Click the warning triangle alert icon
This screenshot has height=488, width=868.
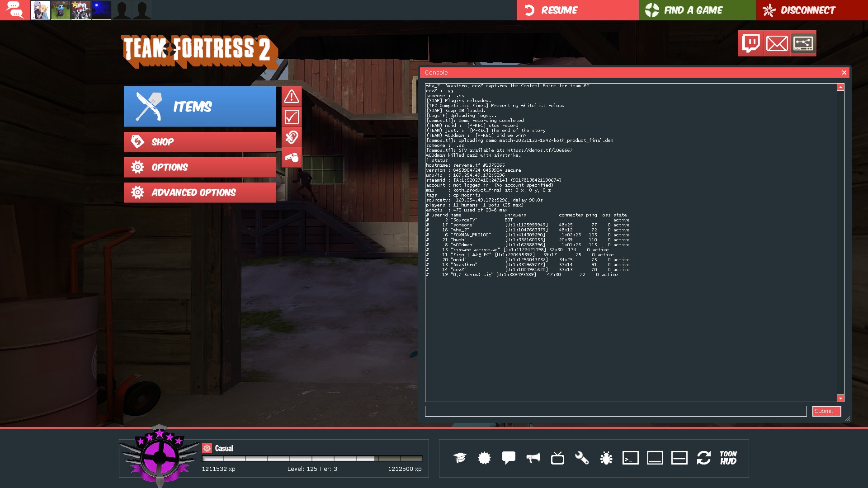[292, 96]
